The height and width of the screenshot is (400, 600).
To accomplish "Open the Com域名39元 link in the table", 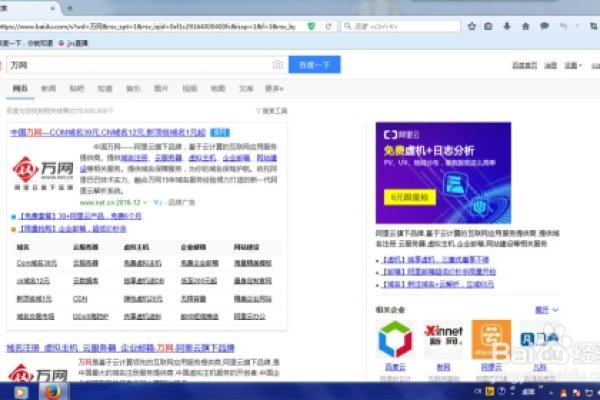I will click(x=37, y=263).
